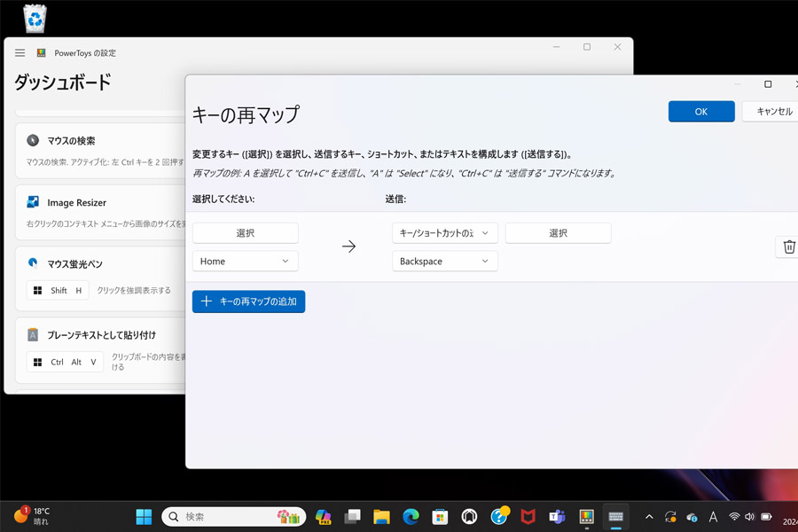Click キーの再マップの追加 button
798x532 pixels.
point(248,301)
